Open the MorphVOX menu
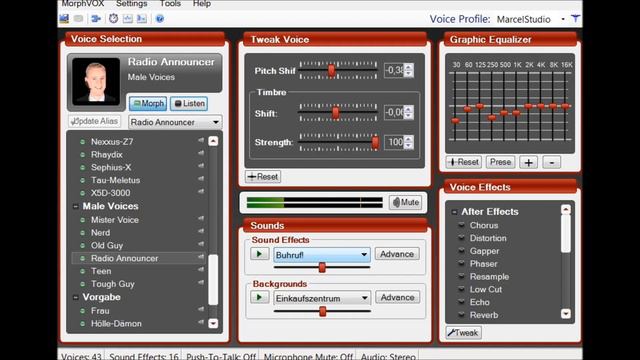Image resolution: width=640 pixels, height=360 pixels. (83, 4)
